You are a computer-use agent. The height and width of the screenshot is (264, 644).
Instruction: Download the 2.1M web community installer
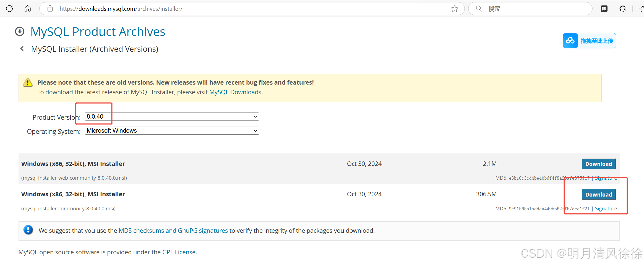pyautogui.click(x=599, y=164)
